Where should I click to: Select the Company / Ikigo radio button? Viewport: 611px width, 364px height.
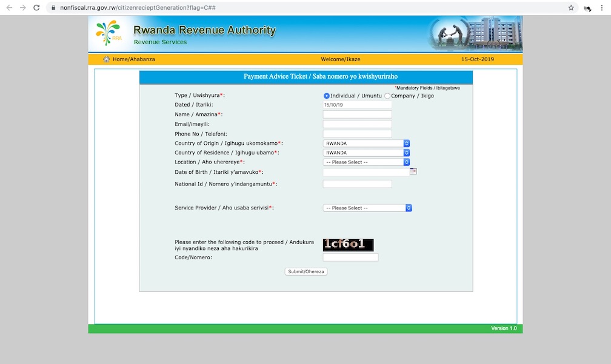[x=387, y=96]
